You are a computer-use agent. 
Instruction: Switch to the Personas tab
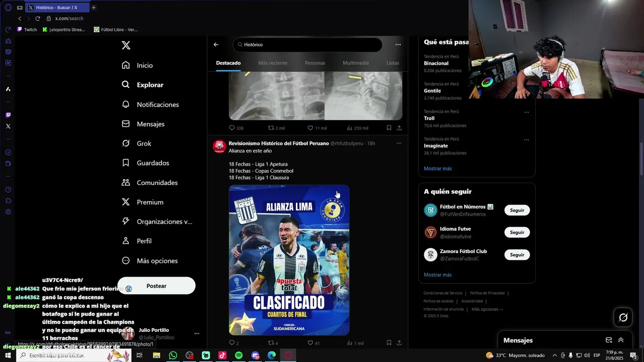(x=315, y=63)
